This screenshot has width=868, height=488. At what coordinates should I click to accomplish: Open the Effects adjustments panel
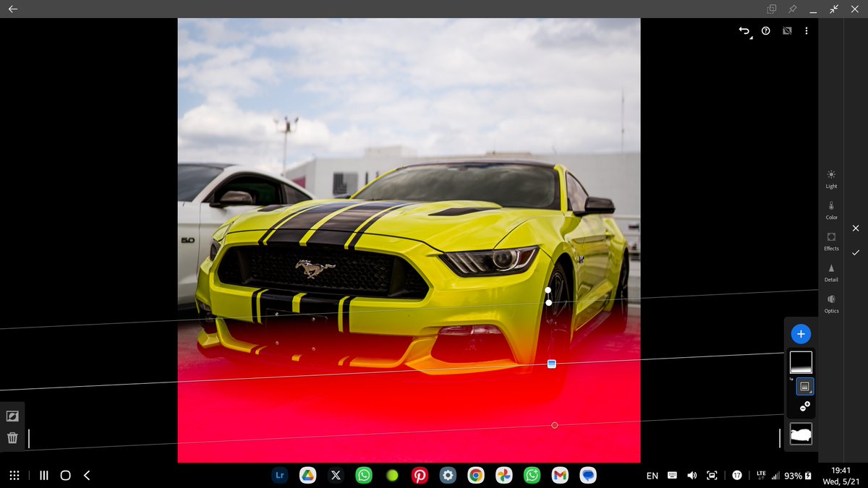coord(831,241)
